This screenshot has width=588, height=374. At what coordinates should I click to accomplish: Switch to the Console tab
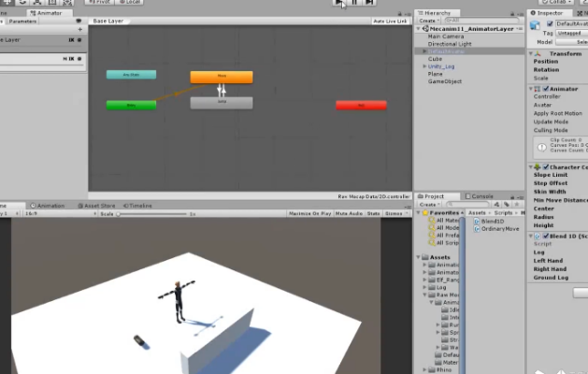pos(479,196)
